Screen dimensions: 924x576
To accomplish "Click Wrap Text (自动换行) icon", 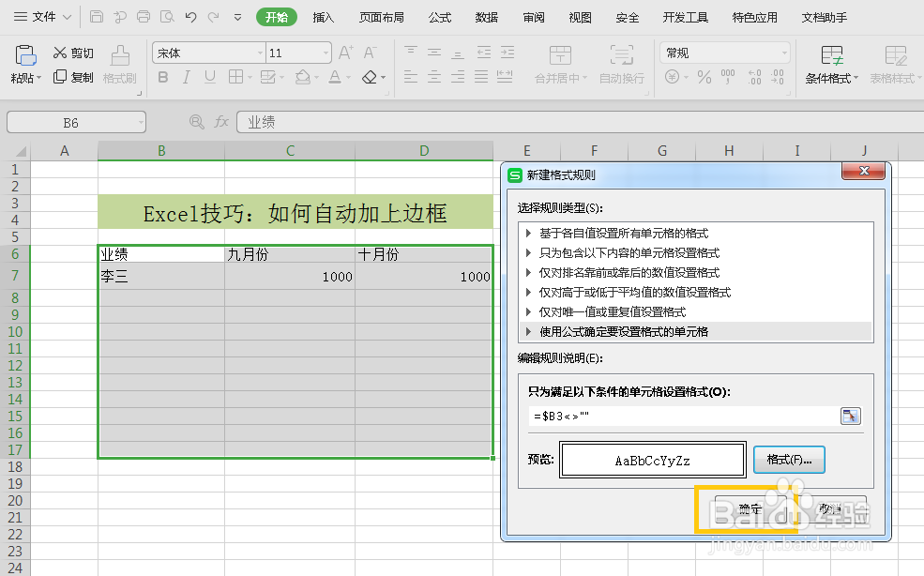I will pyautogui.click(x=621, y=54).
